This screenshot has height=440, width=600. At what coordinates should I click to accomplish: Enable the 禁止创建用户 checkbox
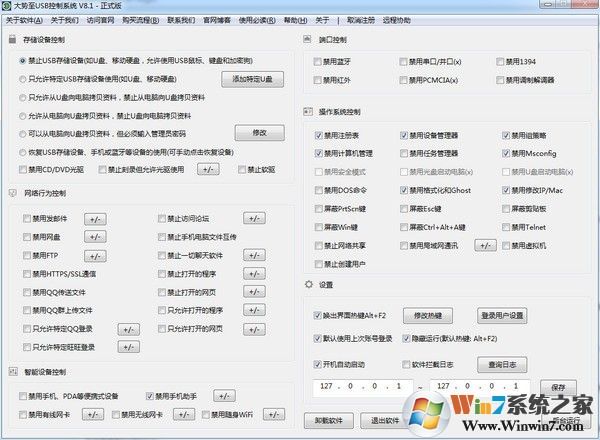318,264
